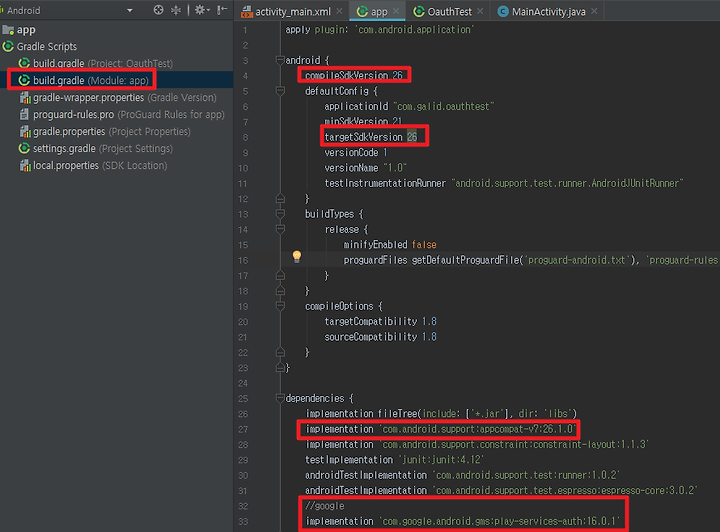
Task: Open the project panel settings gear
Action: 202,10
